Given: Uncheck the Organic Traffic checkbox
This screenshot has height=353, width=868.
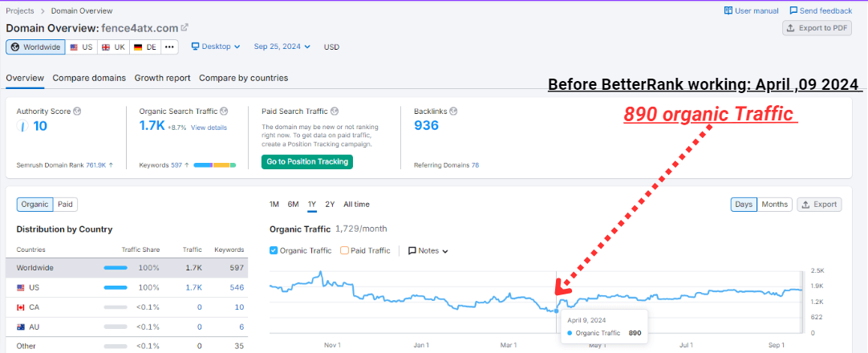Looking at the screenshot, I should click(274, 250).
